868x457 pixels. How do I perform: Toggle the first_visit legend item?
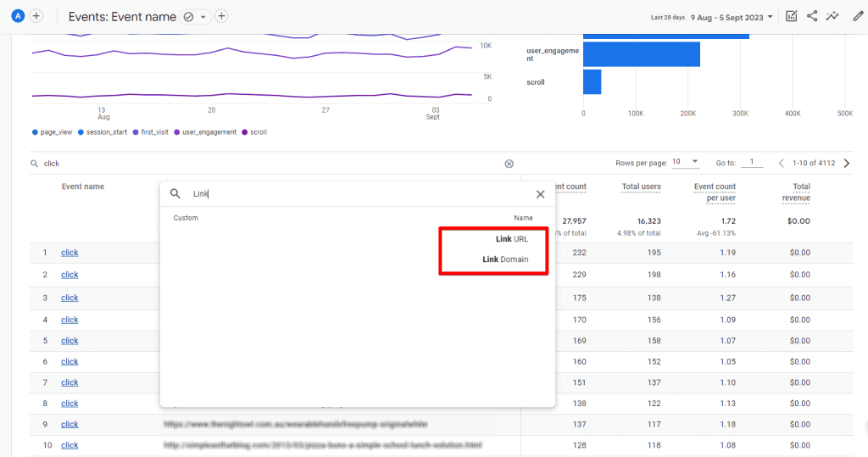pos(151,132)
